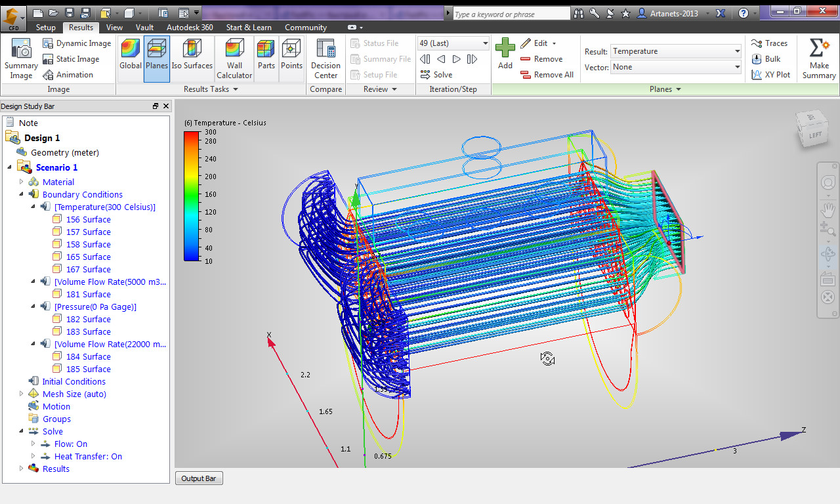Open Bulk calculator

click(x=766, y=59)
